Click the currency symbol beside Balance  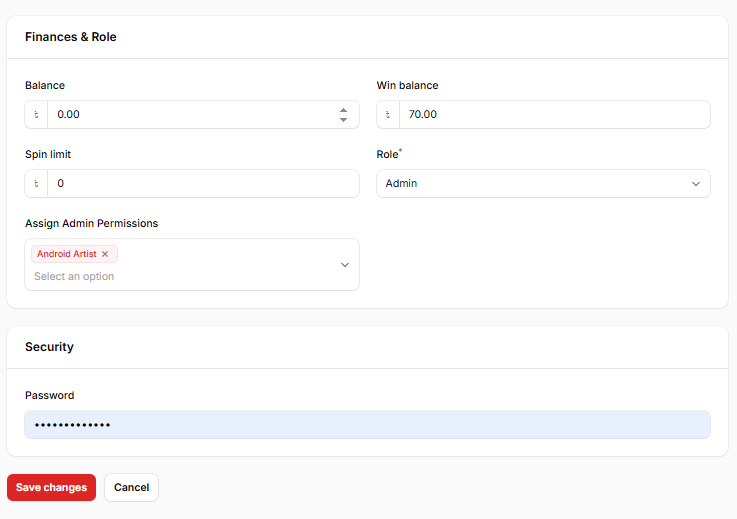pos(37,115)
